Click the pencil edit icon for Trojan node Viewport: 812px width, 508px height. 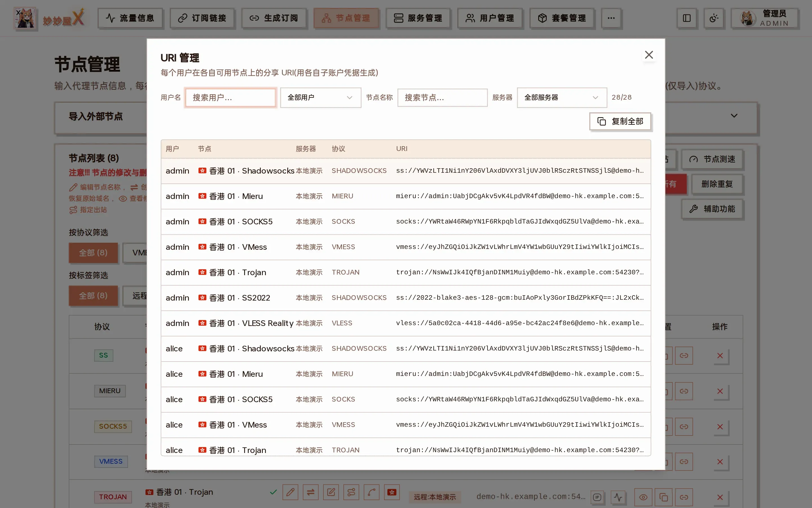[x=290, y=492]
